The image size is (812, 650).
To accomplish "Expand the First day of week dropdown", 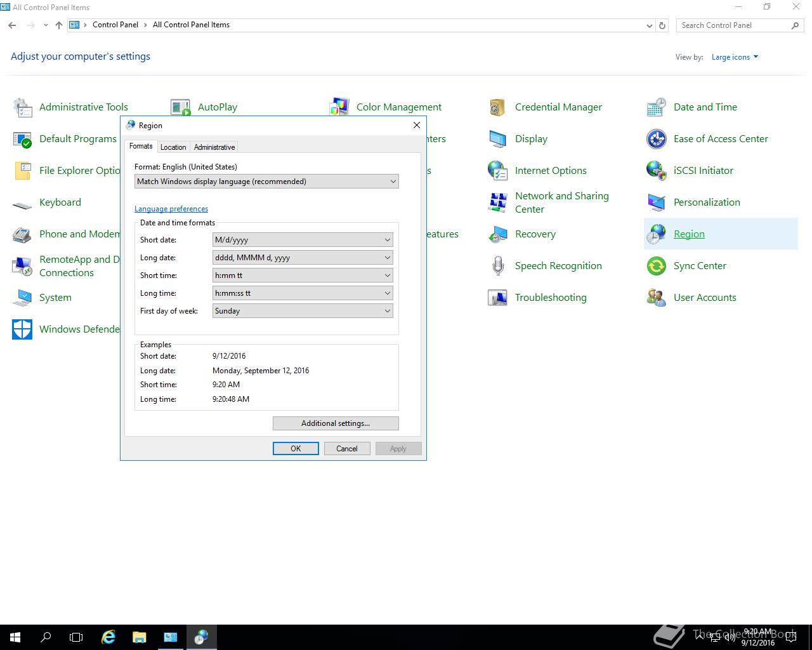I will pyautogui.click(x=303, y=311).
